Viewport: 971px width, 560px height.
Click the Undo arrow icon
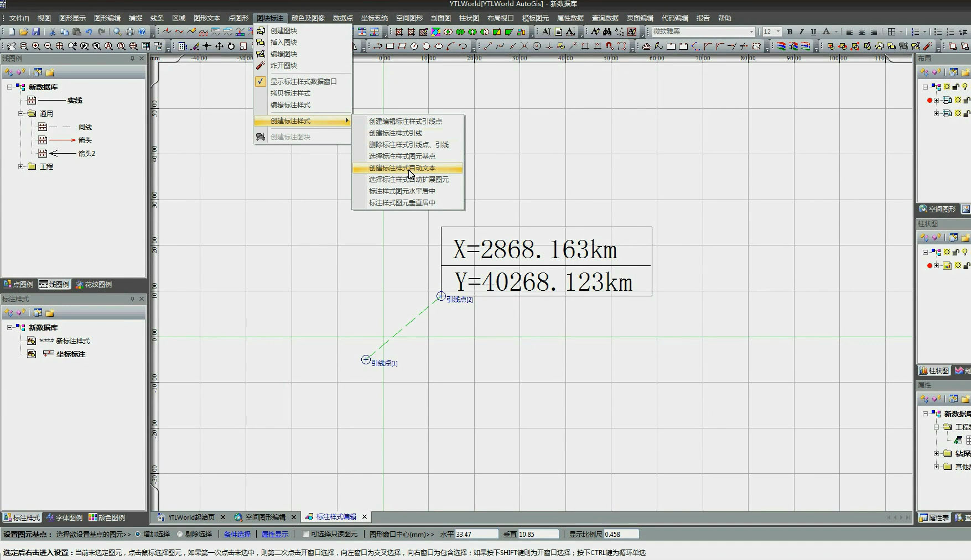point(89,32)
